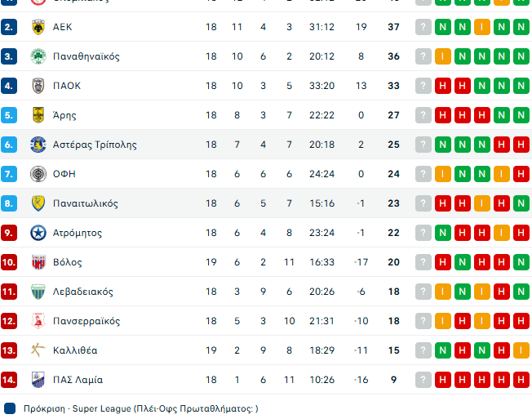Click the ΠΑΣ Λαμία team name
The height and width of the screenshot is (419, 532).
(78, 380)
